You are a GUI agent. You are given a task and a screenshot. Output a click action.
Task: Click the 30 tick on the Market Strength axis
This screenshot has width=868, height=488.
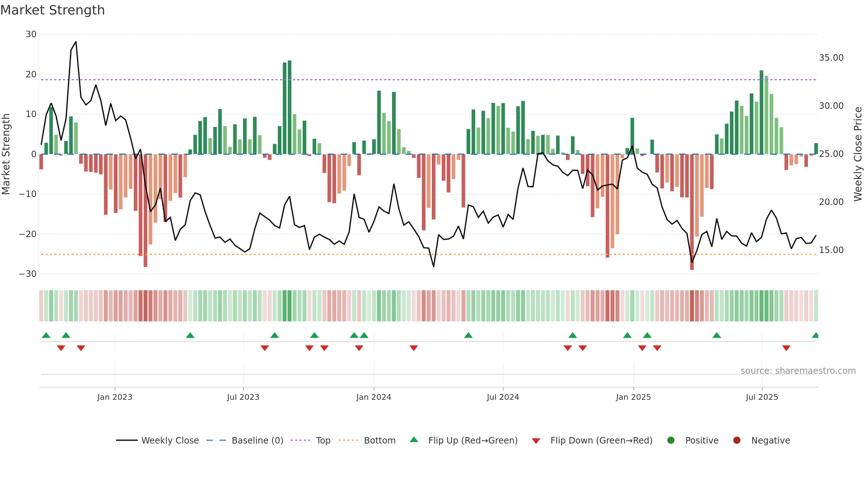31,34
